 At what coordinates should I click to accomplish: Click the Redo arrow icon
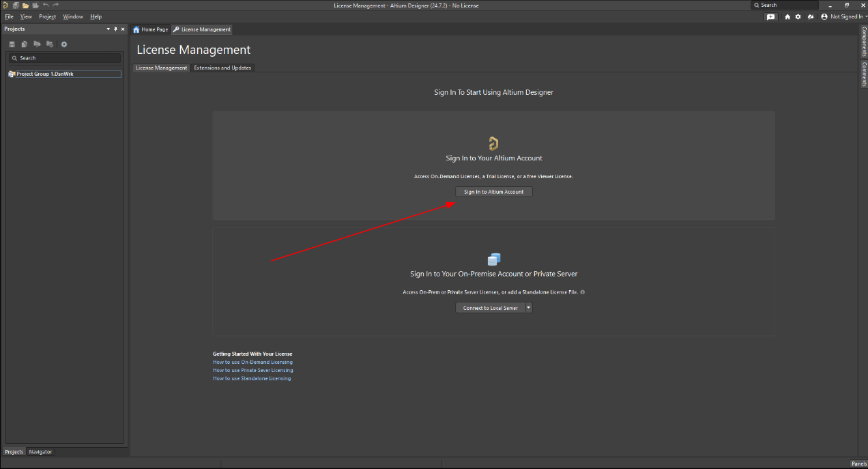(x=56, y=5)
